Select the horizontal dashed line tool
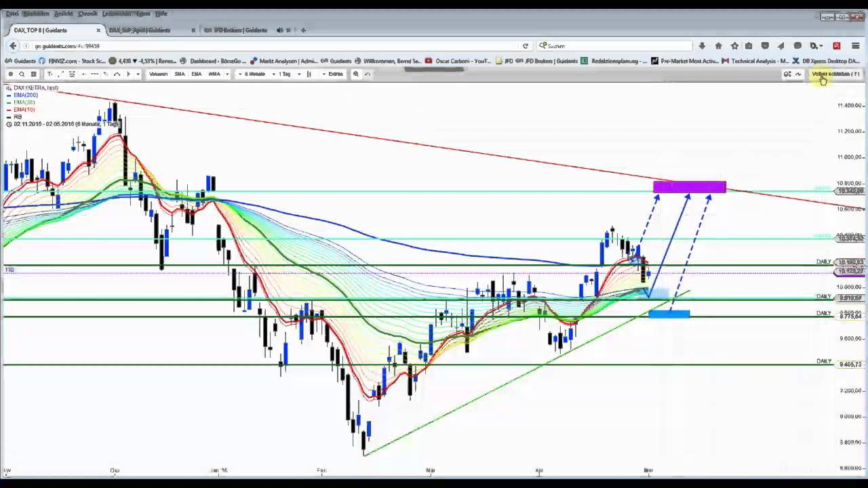Viewport: 868px width, 488px height. click(94, 74)
